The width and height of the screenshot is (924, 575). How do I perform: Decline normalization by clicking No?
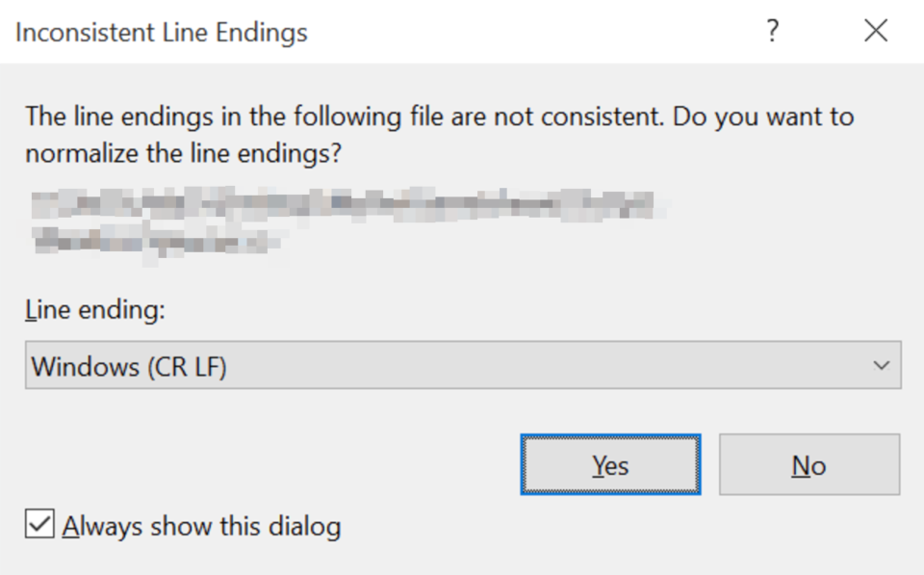click(808, 464)
